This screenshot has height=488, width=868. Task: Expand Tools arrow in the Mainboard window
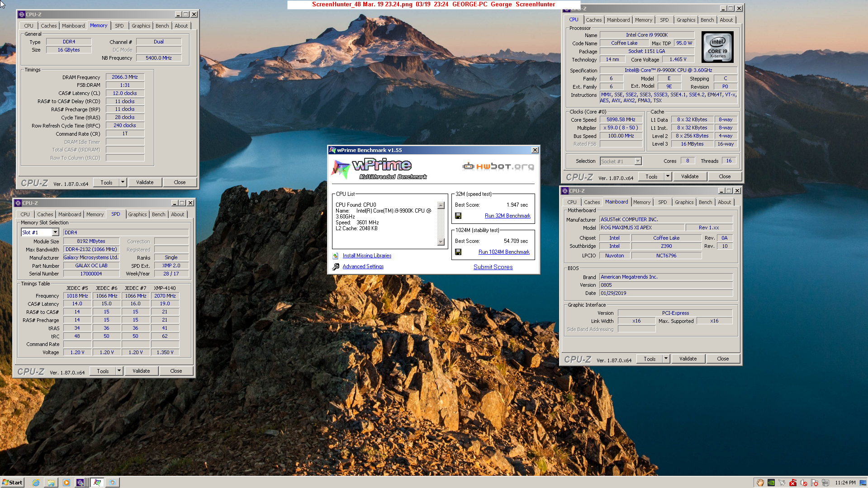[666, 359]
